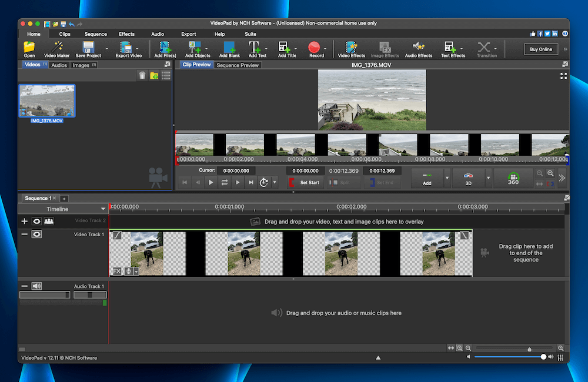Expand Add Objects dropdown arrow
This screenshot has width=588, height=382.
[x=206, y=49]
